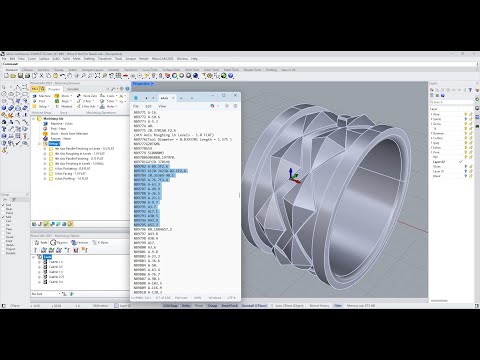Open the Help menu in Rhino
Screen dimensions: 480x360
pyautogui.click(x=194, y=59)
